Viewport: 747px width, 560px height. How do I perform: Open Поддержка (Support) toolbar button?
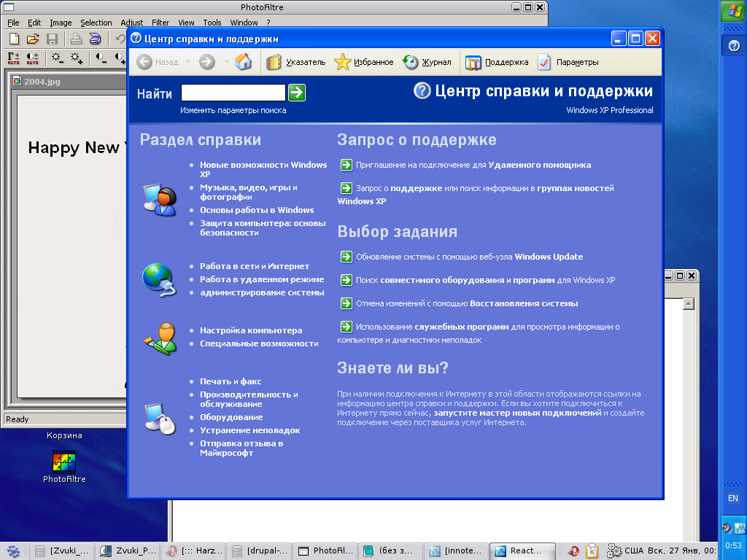point(497,62)
